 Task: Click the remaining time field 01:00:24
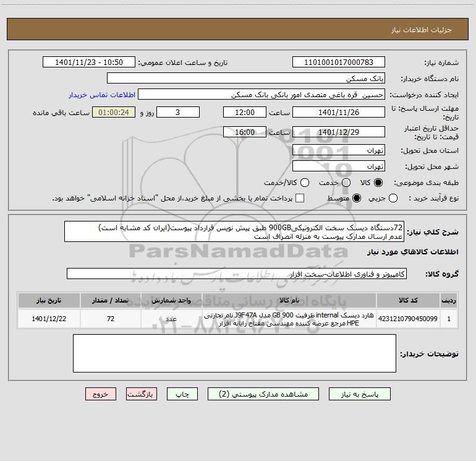click(114, 112)
